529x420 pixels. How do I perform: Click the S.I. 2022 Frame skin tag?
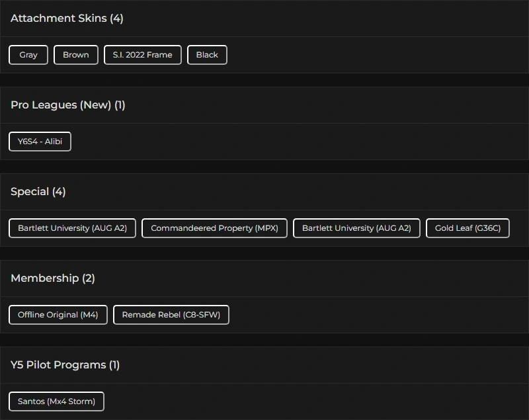pyautogui.click(x=143, y=55)
